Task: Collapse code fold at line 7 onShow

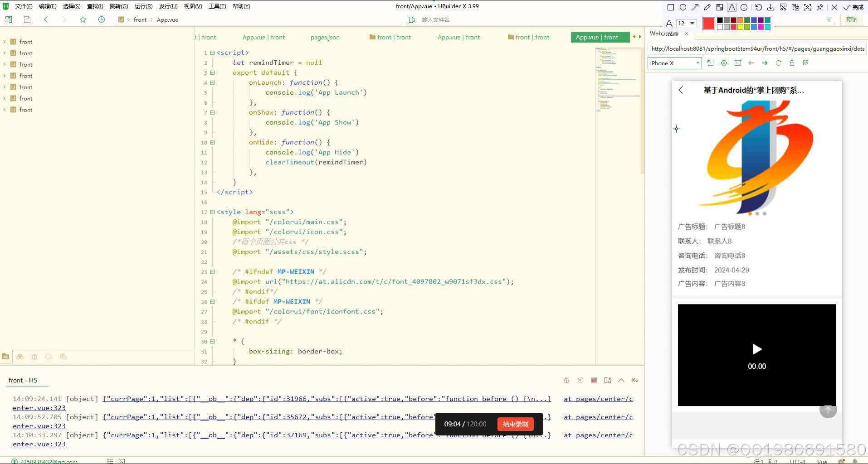Action: pyautogui.click(x=212, y=112)
